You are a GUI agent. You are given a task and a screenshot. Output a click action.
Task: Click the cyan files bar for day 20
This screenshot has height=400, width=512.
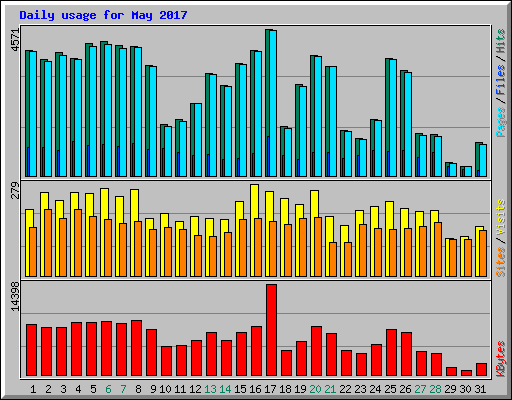point(318,116)
